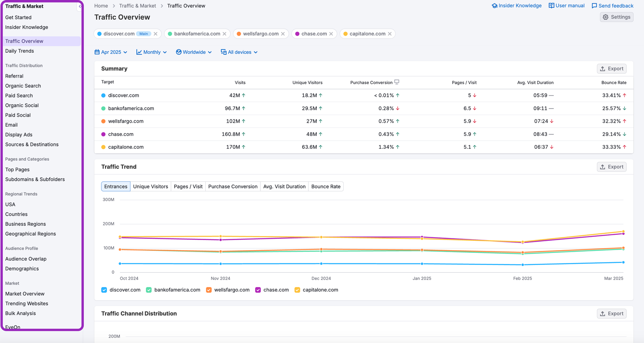This screenshot has width=644, height=343.
Task: Collapse the left sidebar with arrow icon
Action: point(80,6)
